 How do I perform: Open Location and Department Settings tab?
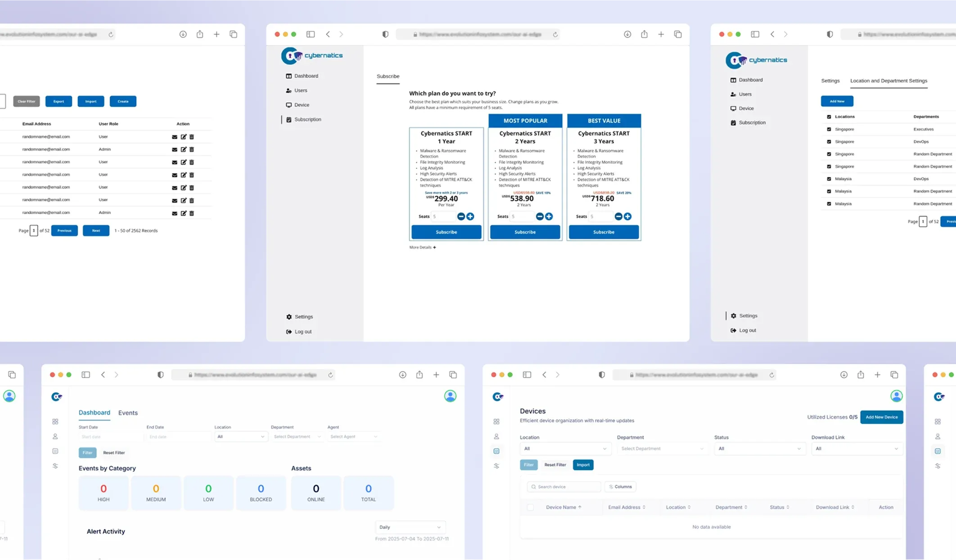tap(888, 81)
